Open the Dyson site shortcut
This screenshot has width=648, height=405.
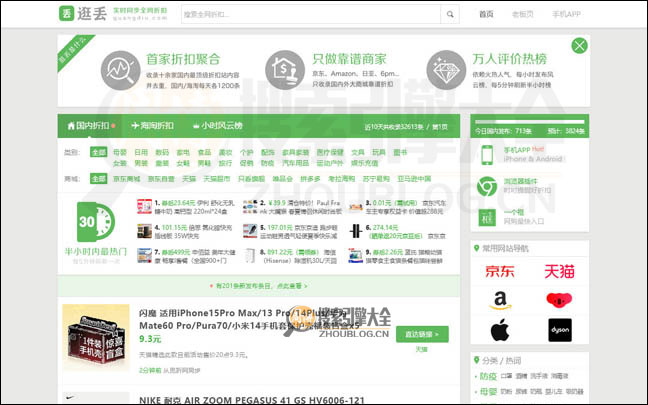[x=560, y=330]
